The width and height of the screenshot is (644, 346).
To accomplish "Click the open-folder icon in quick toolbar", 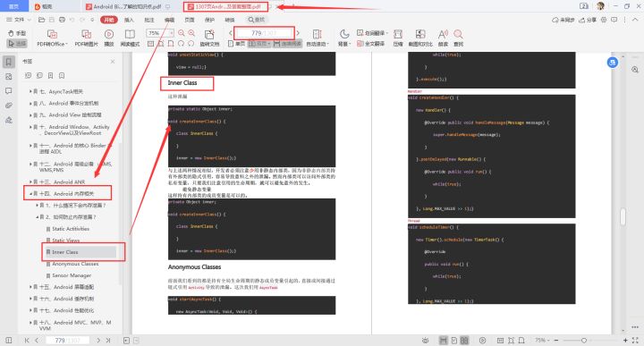I will pyautogui.click(x=41, y=20).
